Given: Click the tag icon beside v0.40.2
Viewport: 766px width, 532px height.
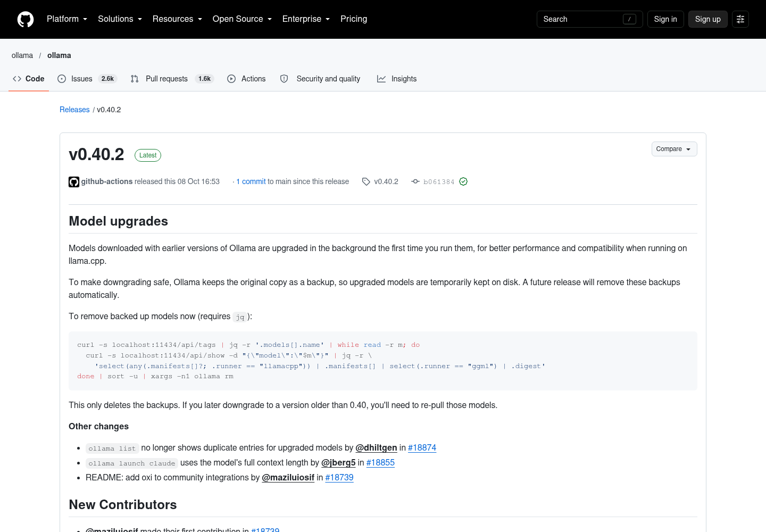Looking at the screenshot, I should [366, 181].
